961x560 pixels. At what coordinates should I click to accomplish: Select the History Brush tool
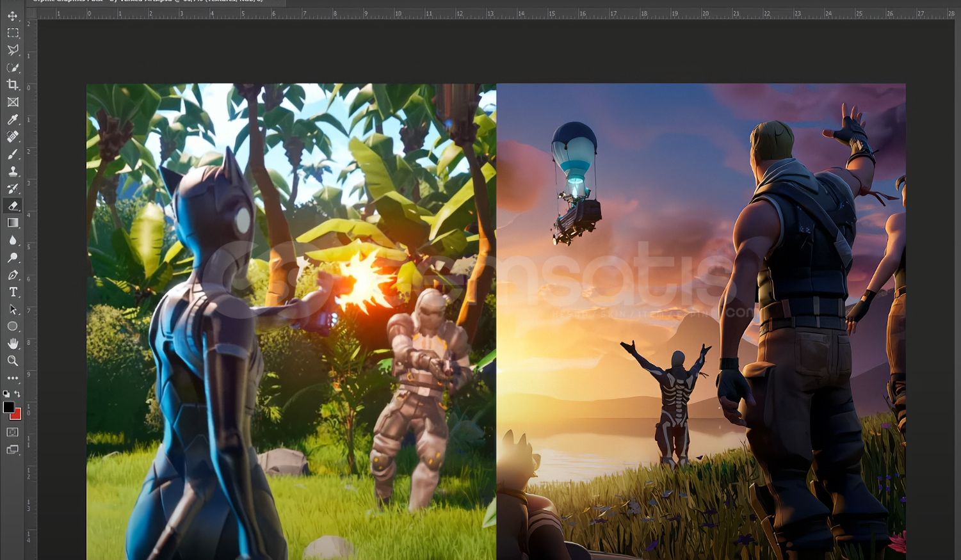tap(13, 188)
